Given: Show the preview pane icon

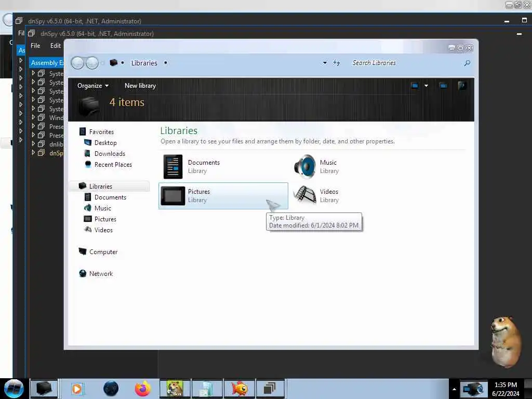Looking at the screenshot, I should pyautogui.click(x=443, y=86).
